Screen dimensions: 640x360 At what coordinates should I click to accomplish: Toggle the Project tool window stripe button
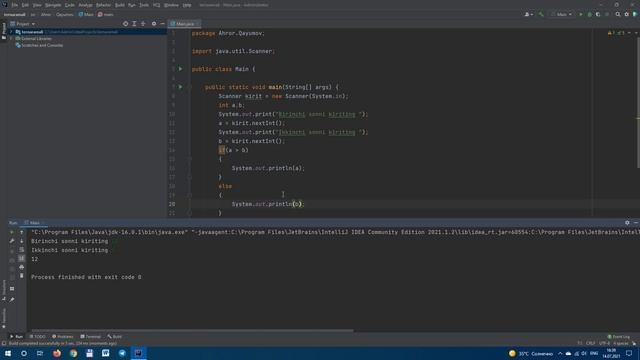(x=4, y=31)
